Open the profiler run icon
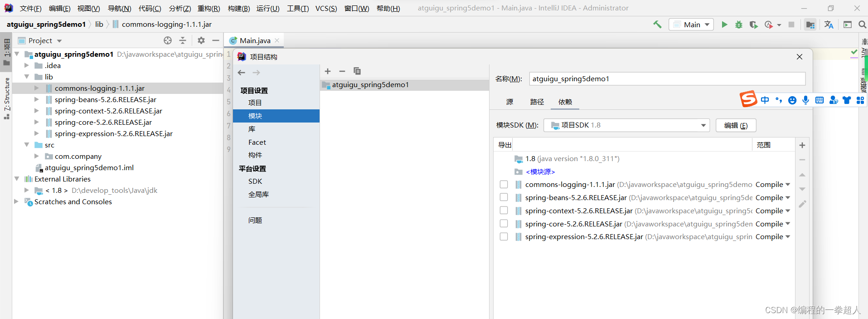The height and width of the screenshot is (319, 868). [x=769, y=25]
